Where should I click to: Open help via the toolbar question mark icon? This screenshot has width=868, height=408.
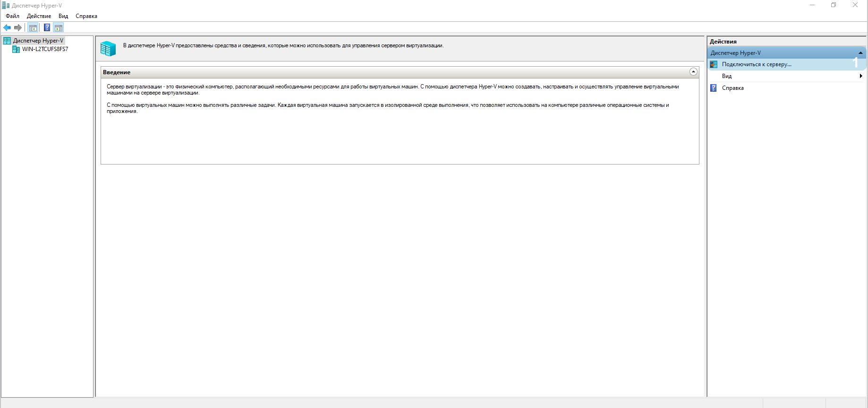coord(47,27)
